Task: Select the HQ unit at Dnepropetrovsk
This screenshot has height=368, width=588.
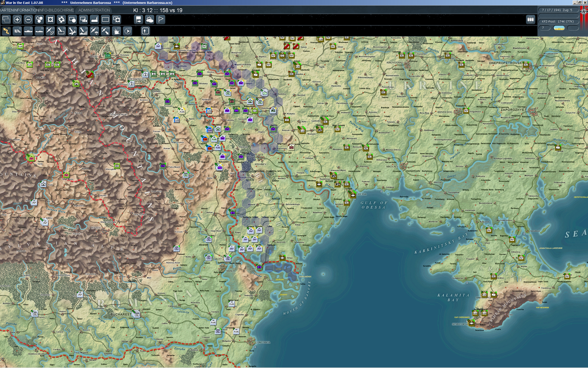Action: [x=526, y=65]
